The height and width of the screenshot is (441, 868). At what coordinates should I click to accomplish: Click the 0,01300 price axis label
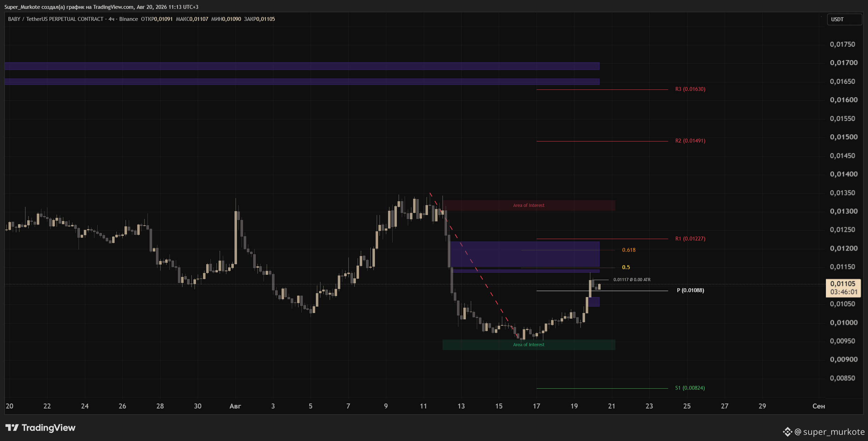coord(844,211)
